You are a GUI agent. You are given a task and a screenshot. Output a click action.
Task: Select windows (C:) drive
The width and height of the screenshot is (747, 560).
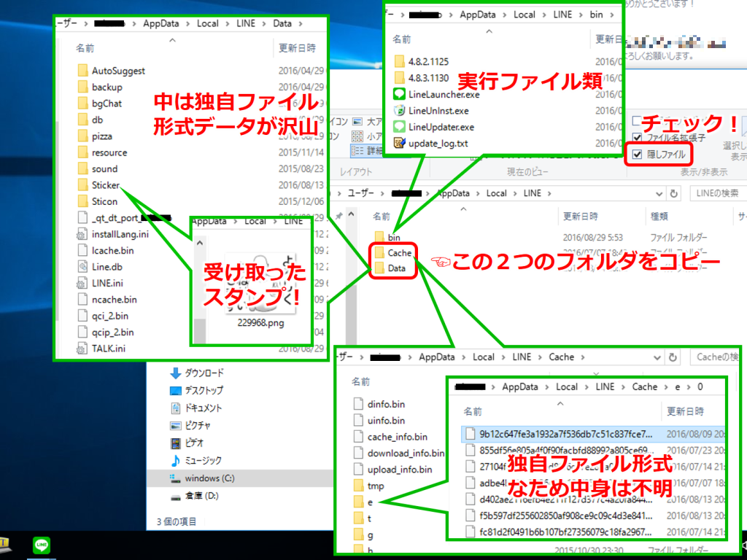pyautogui.click(x=203, y=478)
